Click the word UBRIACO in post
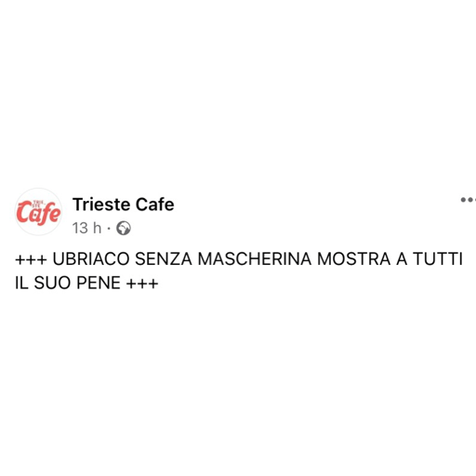This screenshot has width=476, height=476. (x=91, y=259)
